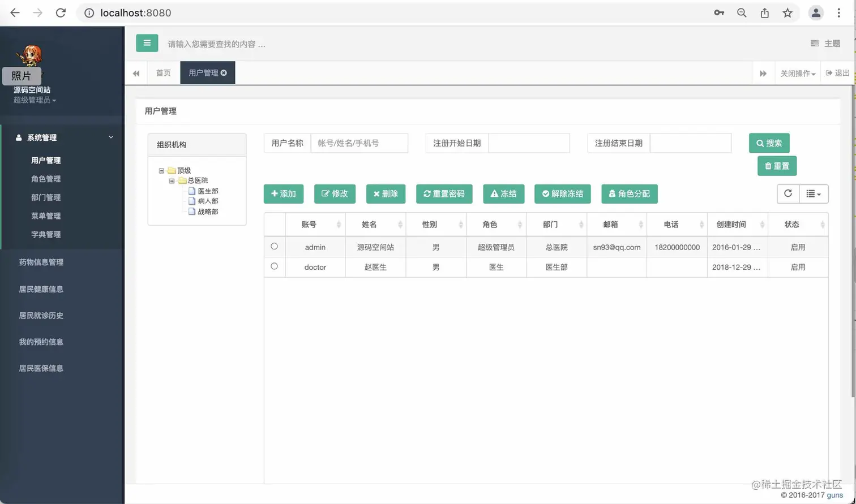The height and width of the screenshot is (504, 856).
Task: Switch to the 首页 tab
Action: (164, 73)
